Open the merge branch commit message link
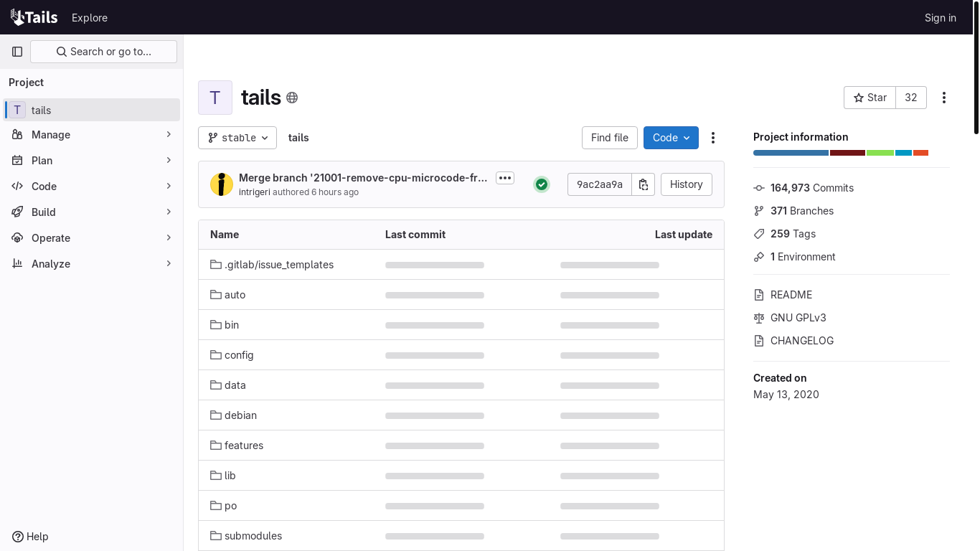 pos(363,178)
